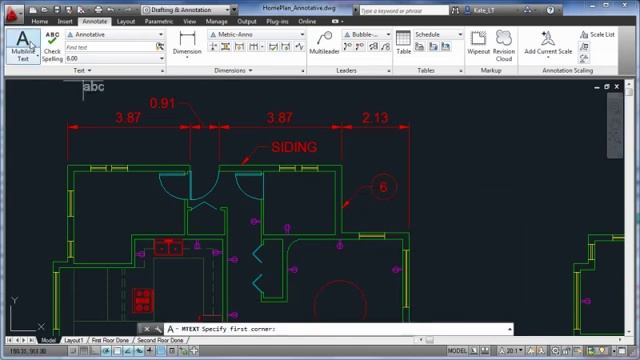Switch to the Layout1 drawing tab

click(x=74, y=340)
